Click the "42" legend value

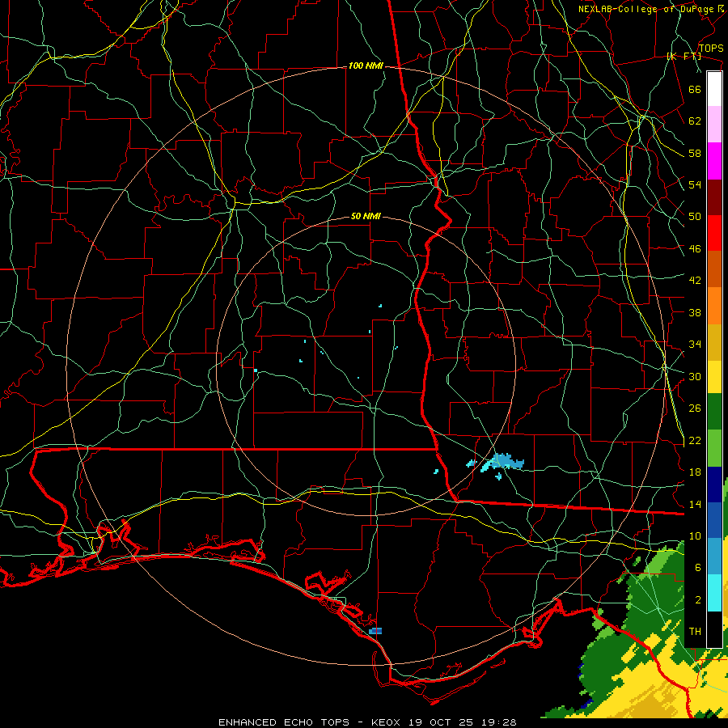pyautogui.click(x=695, y=281)
